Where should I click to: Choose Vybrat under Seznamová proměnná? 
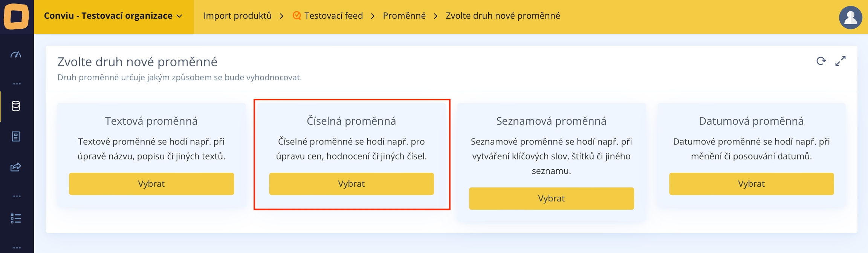(551, 199)
